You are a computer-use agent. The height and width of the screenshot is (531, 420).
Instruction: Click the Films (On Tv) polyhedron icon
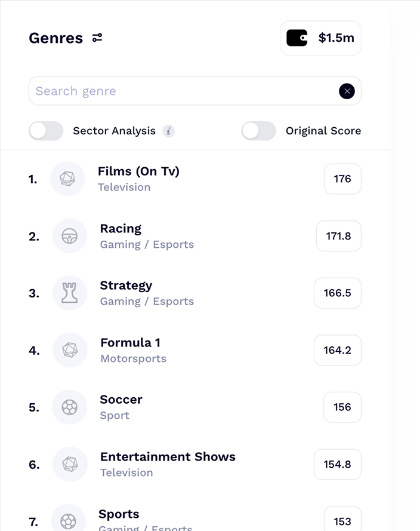[67, 179]
